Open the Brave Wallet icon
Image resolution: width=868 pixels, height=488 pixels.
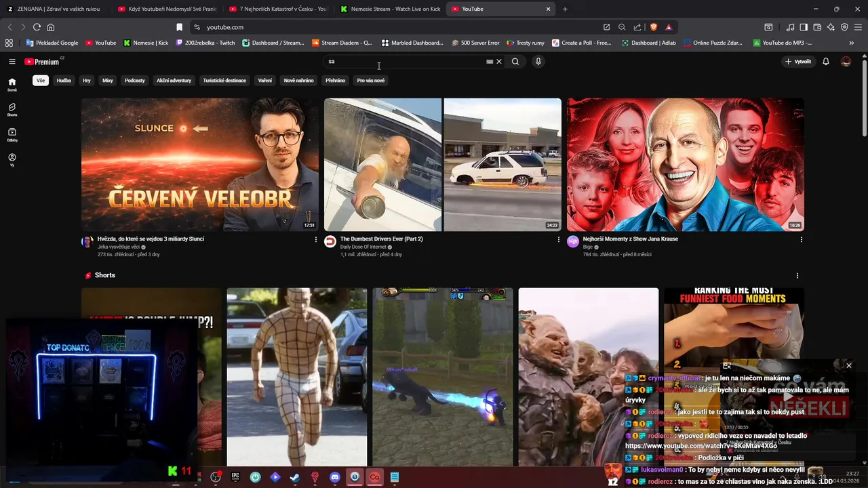coord(817,27)
